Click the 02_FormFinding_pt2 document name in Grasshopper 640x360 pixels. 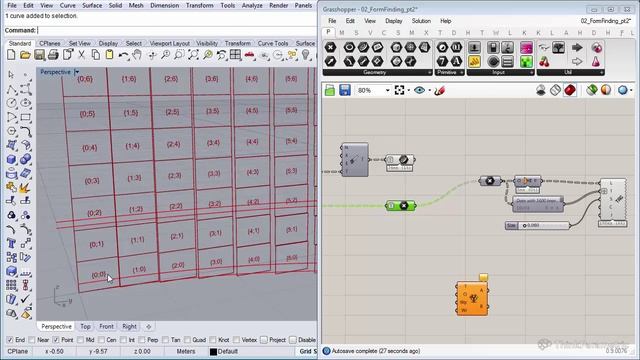pos(605,21)
